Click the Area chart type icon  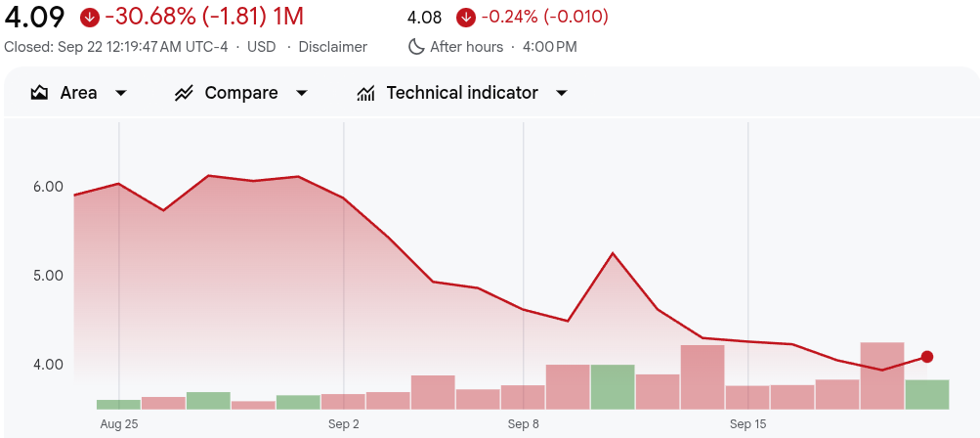pyautogui.click(x=40, y=93)
